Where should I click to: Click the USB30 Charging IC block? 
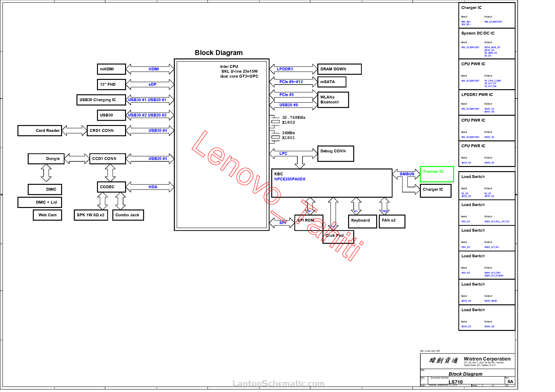click(101, 100)
